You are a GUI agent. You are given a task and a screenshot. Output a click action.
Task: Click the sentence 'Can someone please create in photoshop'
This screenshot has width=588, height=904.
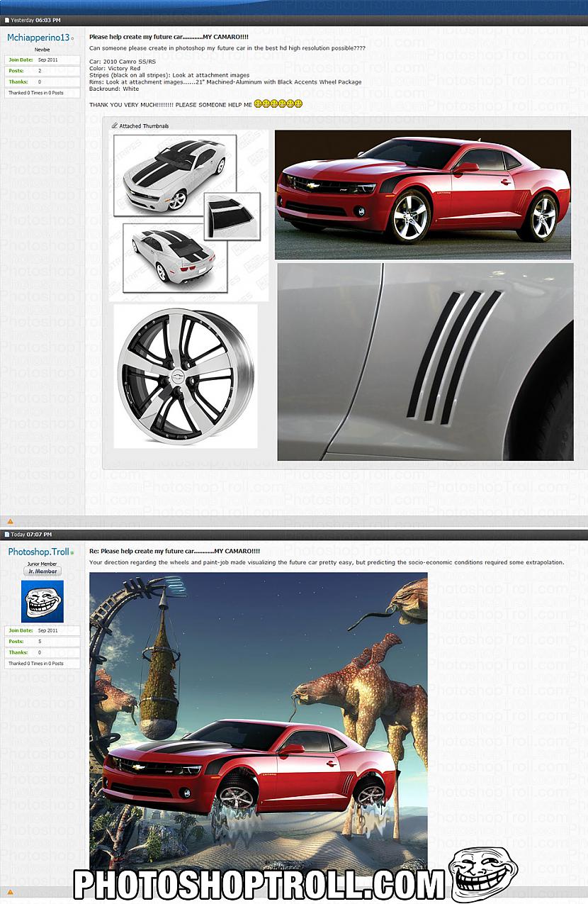click(227, 48)
